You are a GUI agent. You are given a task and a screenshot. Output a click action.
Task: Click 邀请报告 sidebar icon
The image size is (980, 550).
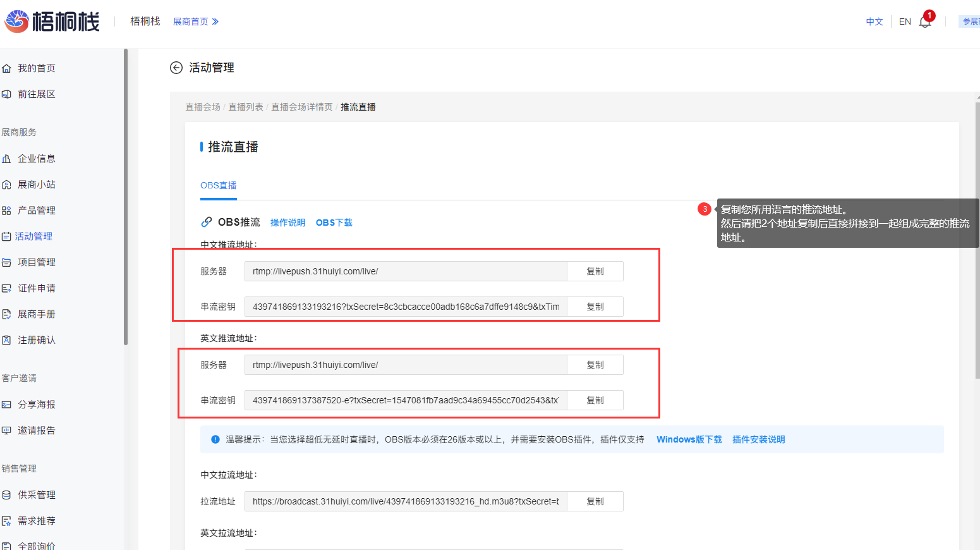pos(6,431)
